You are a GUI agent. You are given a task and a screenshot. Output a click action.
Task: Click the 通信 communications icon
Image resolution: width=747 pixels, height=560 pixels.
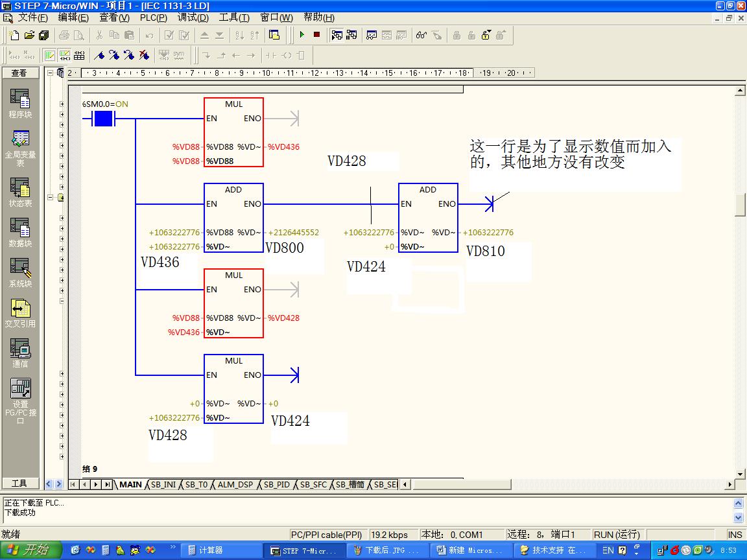click(20, 353)
